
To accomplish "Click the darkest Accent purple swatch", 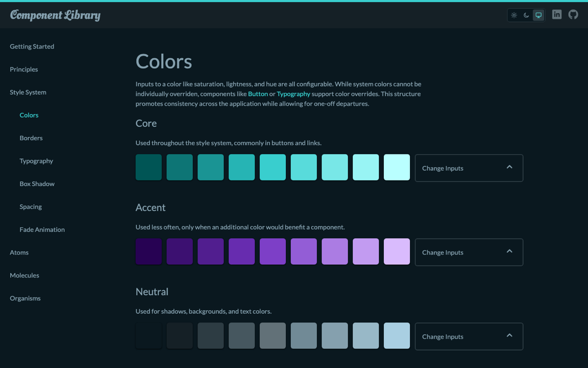I will pyautogui.click(x=149, y=251).
